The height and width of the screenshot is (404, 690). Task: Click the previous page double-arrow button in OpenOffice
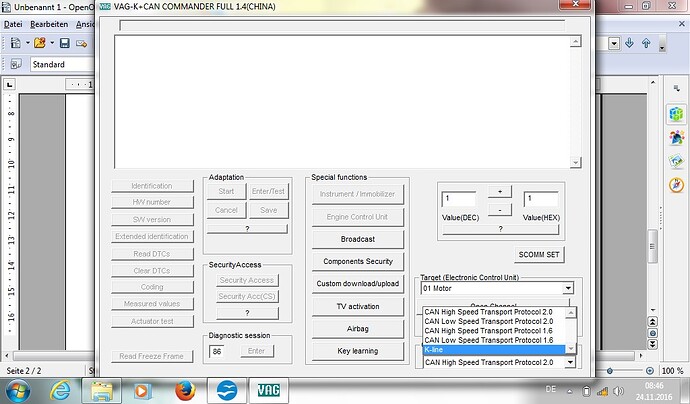pos(653,321)
